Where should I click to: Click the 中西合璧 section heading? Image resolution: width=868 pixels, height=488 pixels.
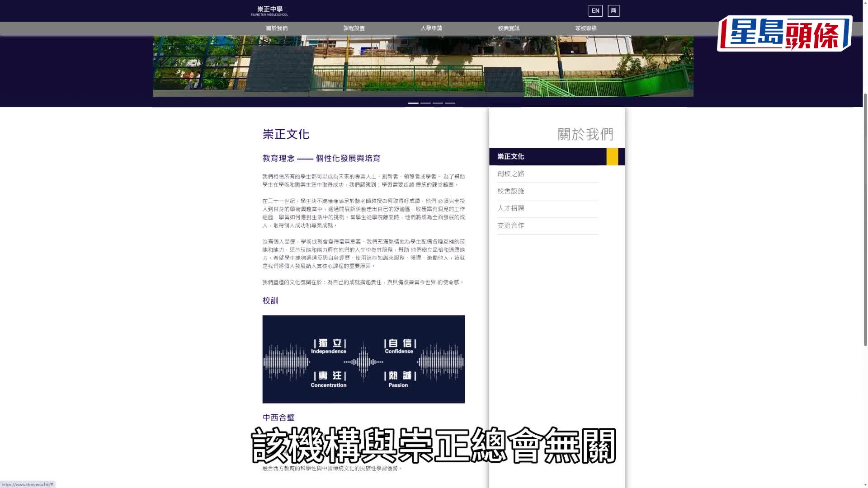pos(278,418)
